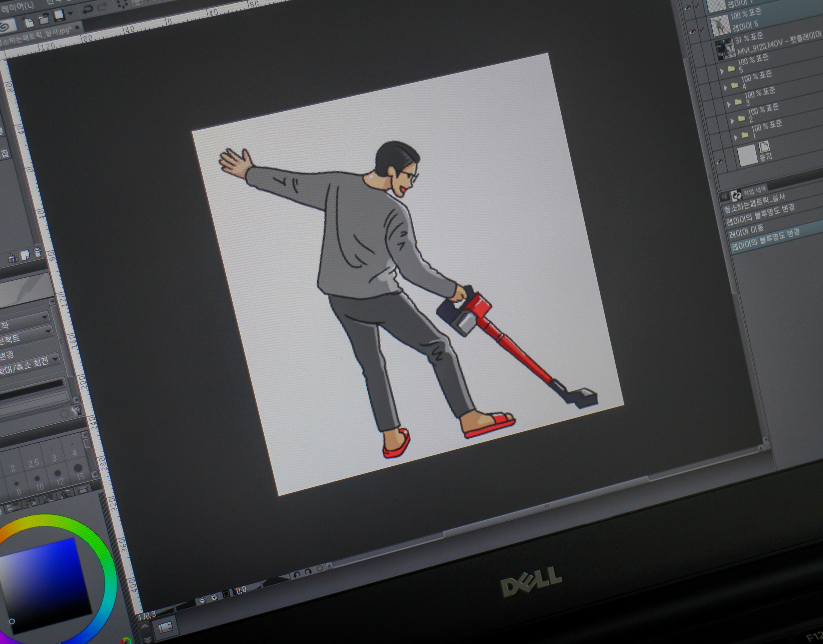
Task: Click the New file icon
Action: point(30,22)
